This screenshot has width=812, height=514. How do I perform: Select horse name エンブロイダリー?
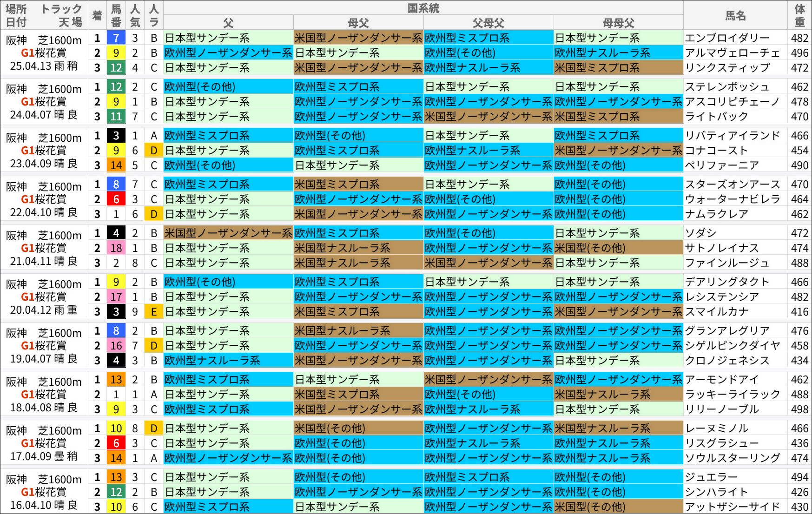(x=725, y=38)
